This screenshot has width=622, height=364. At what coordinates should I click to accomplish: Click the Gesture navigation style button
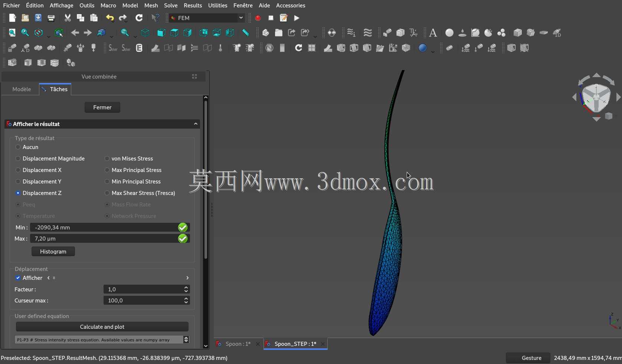point(528,358)
